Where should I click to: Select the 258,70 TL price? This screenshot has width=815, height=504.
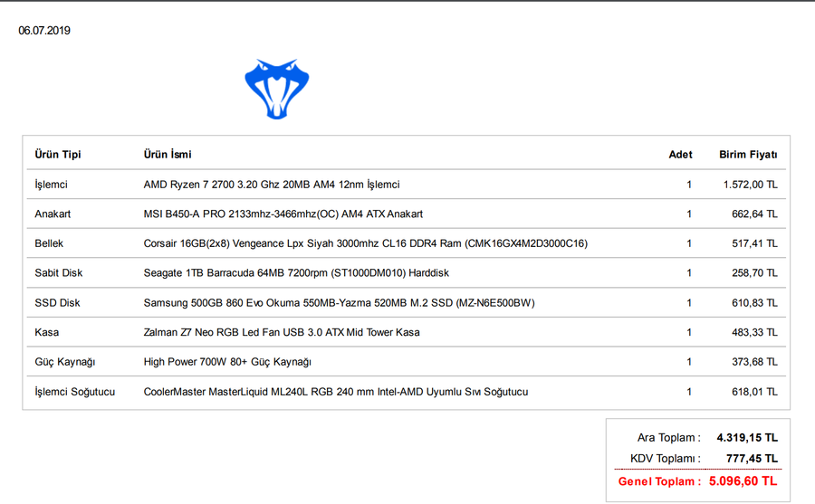pos(754,273)
